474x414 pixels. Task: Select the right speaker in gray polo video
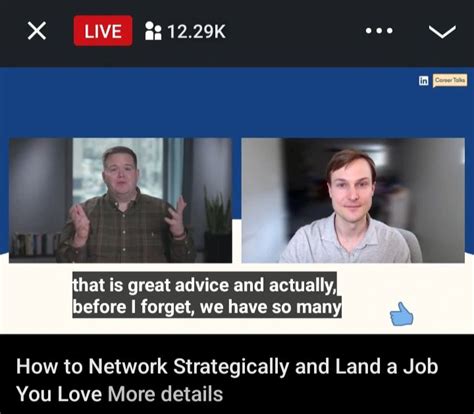[x=353, y=200]
